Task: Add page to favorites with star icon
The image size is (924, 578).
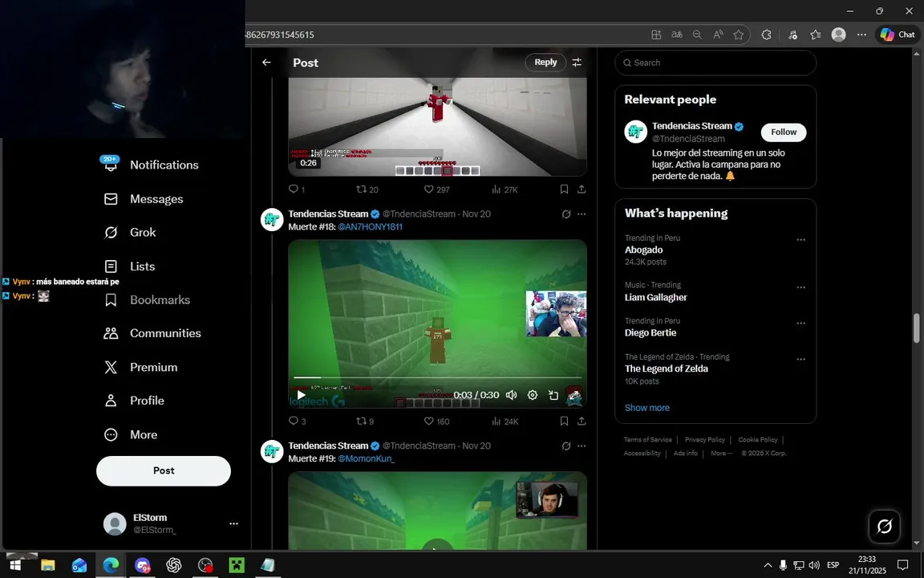Action: click(739, 35)
